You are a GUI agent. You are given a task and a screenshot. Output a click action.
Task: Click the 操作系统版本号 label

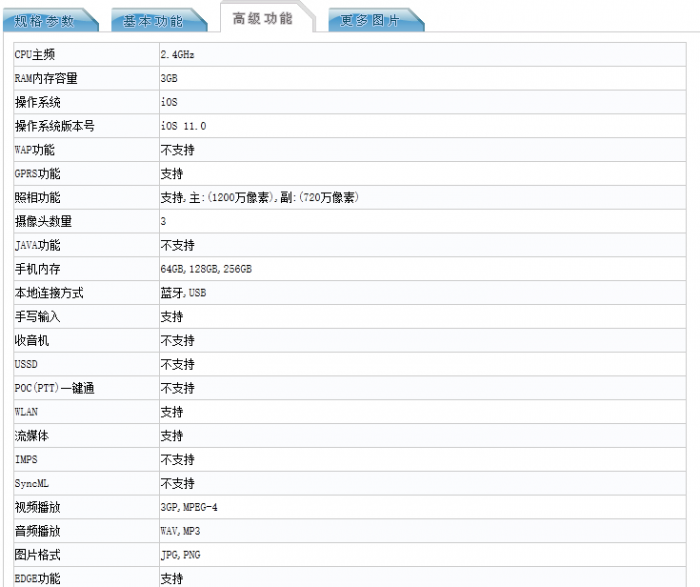click(54, 126)
